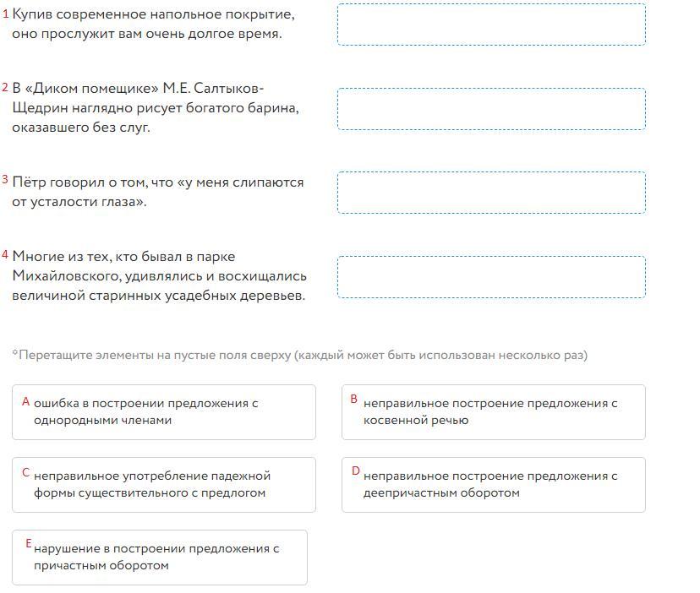Image resolution: width=700 pixels, height=593 pixels.
Task: Click the empty drop field for sentence 3
Action: pyautogui.click(x=491, y=193)
